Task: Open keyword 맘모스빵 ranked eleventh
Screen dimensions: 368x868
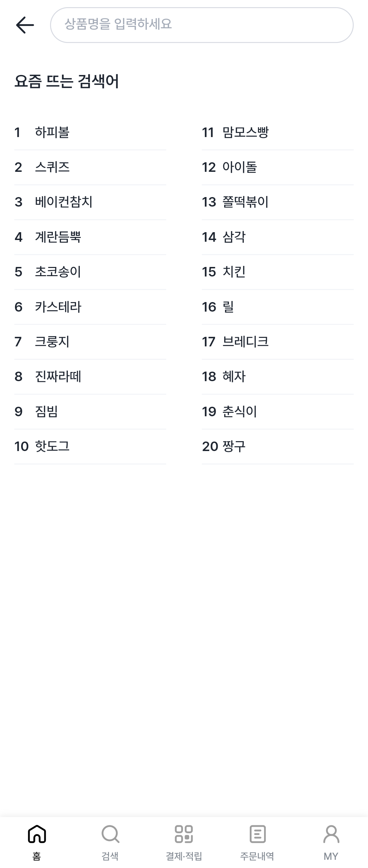Action: point(247,132)
